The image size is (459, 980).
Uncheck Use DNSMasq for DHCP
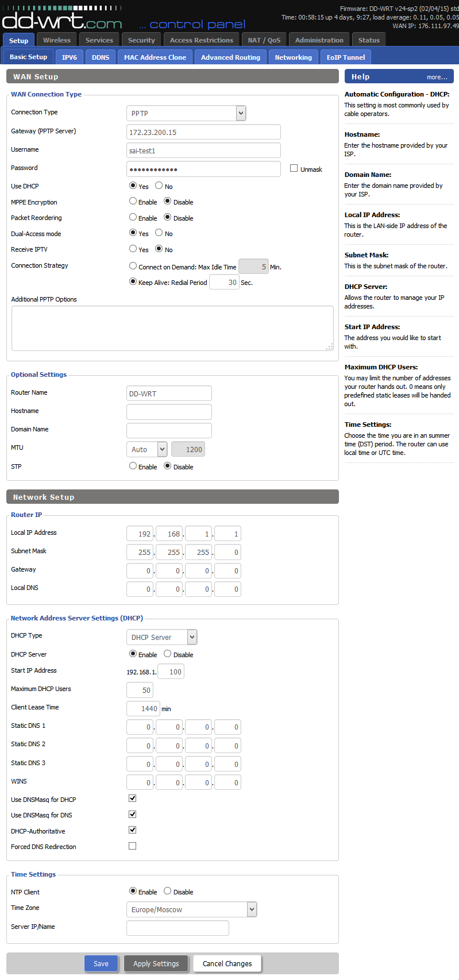pyautogui.click(x=133, y=798)
